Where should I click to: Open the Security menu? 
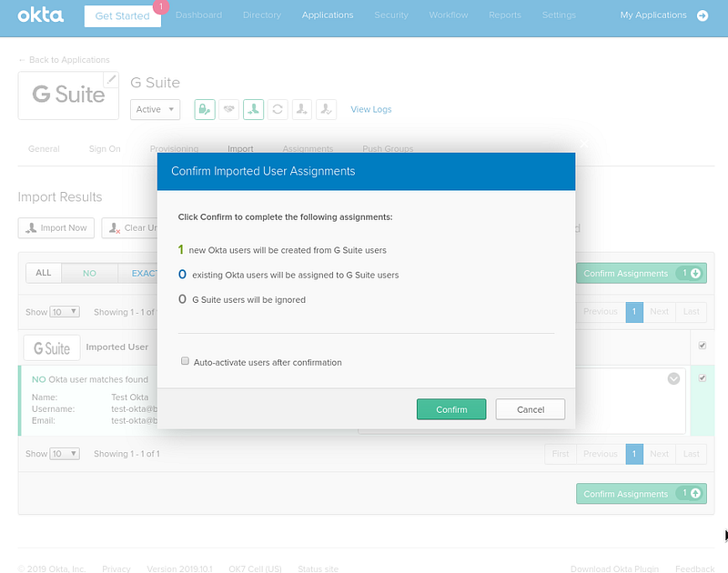(391, 15)
